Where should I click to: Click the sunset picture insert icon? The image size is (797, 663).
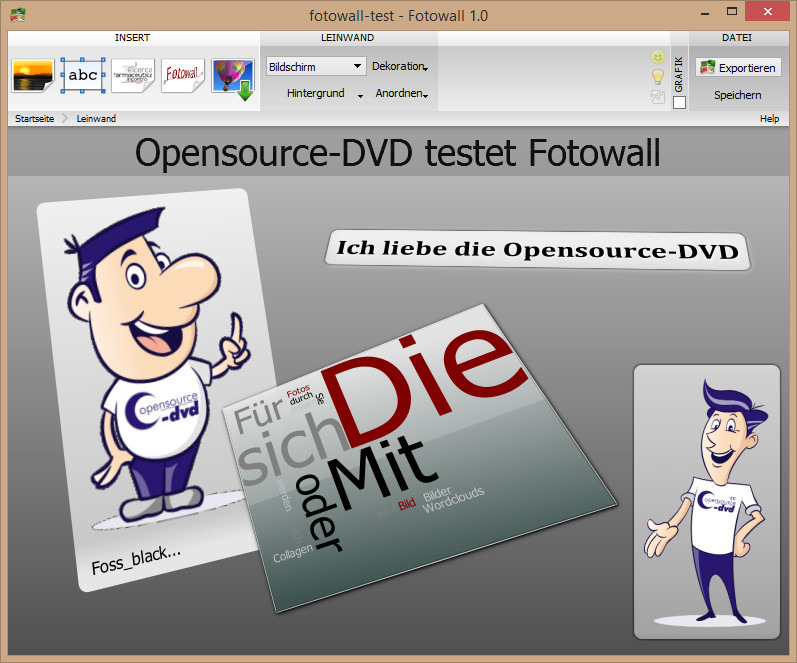pos(32,76)
